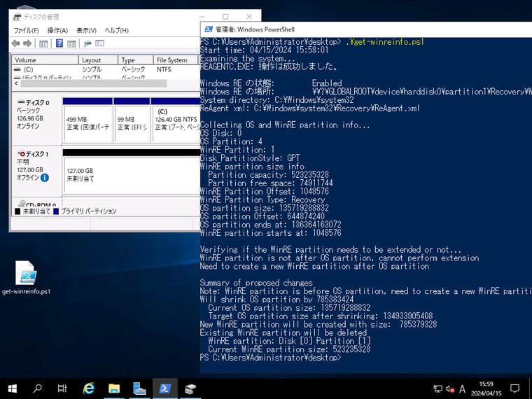The height and width of the screenshot is (399, 532).
Task: Switch to Disk Management taskbar icon
Action: coord(190,388)
